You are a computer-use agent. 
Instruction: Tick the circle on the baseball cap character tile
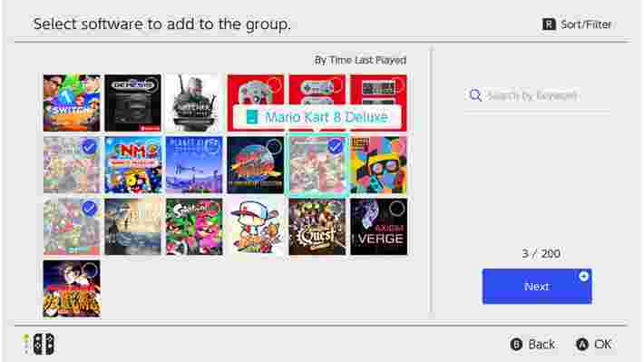click(274, 209)
